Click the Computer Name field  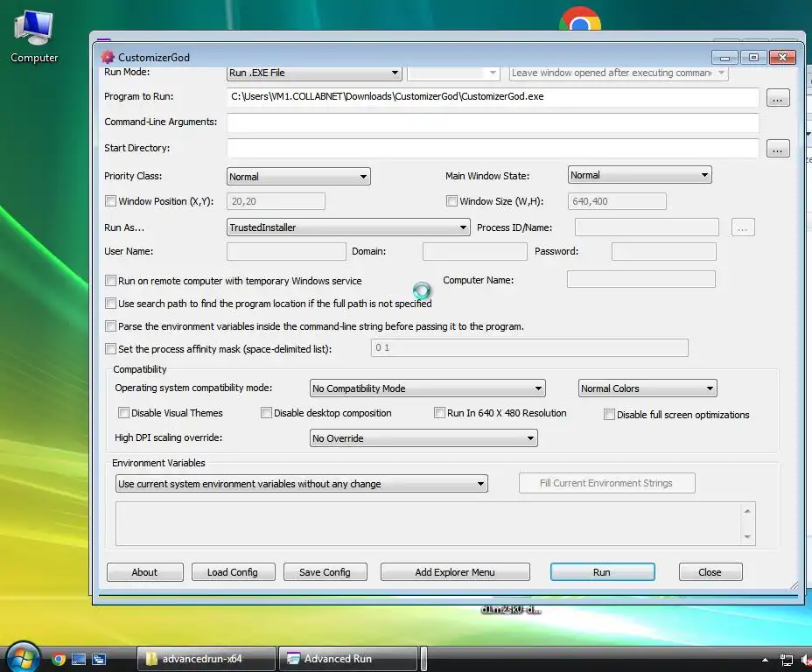click(x=641, y=279)
